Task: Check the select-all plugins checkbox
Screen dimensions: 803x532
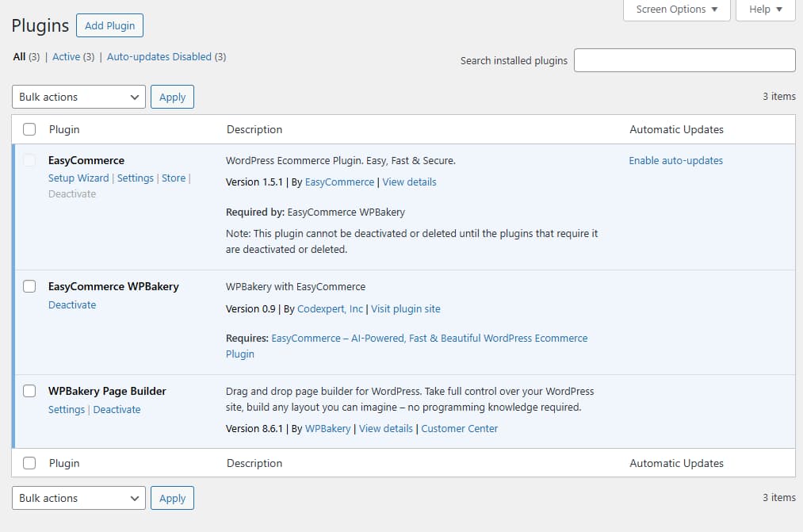Action: tap(29, 128)
